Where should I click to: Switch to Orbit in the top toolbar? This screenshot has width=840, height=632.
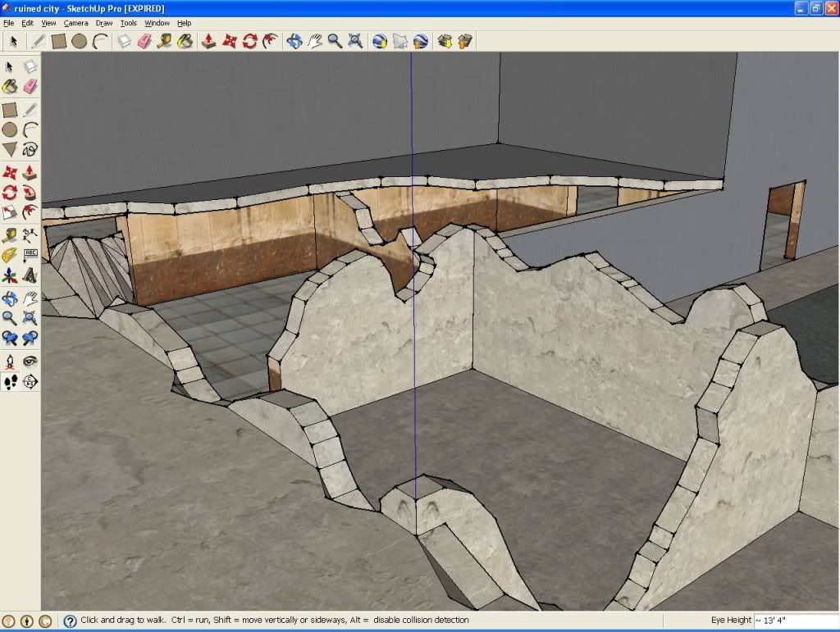(x=294, y=41)
